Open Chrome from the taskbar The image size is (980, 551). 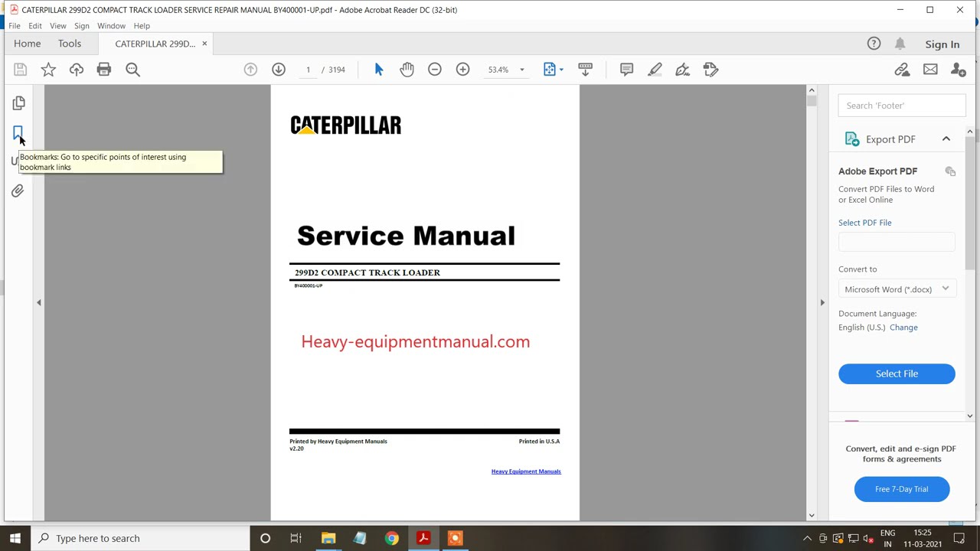click(391, 538)
